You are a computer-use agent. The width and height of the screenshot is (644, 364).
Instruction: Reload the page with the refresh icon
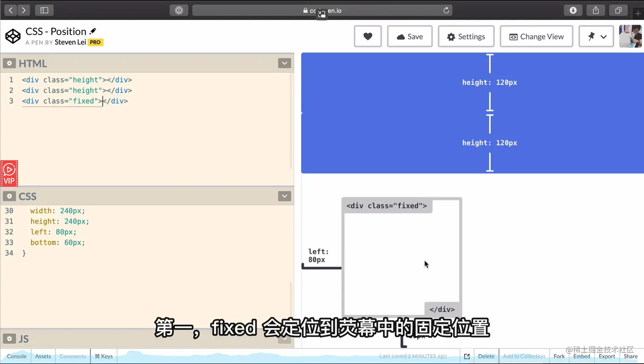[446, 10]
